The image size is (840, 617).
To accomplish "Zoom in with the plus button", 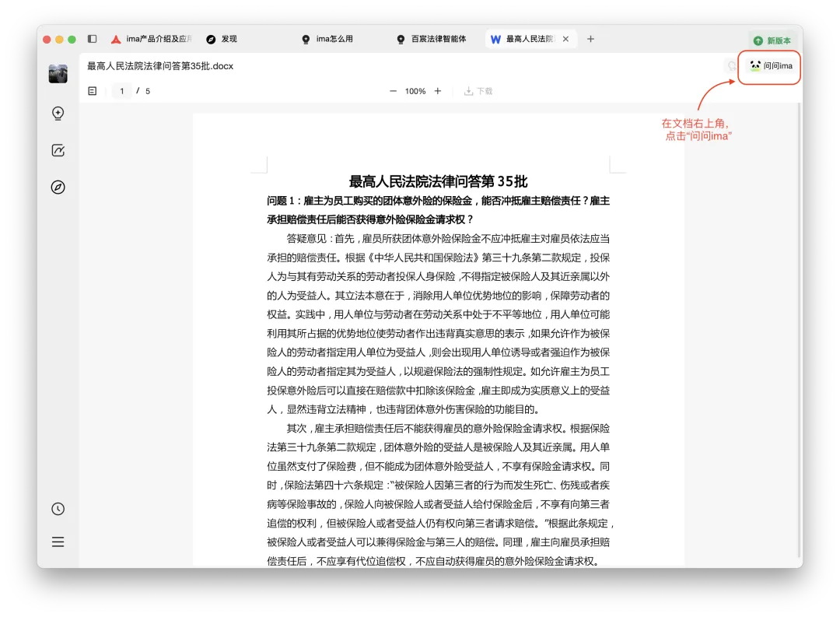I will (438, 91).
